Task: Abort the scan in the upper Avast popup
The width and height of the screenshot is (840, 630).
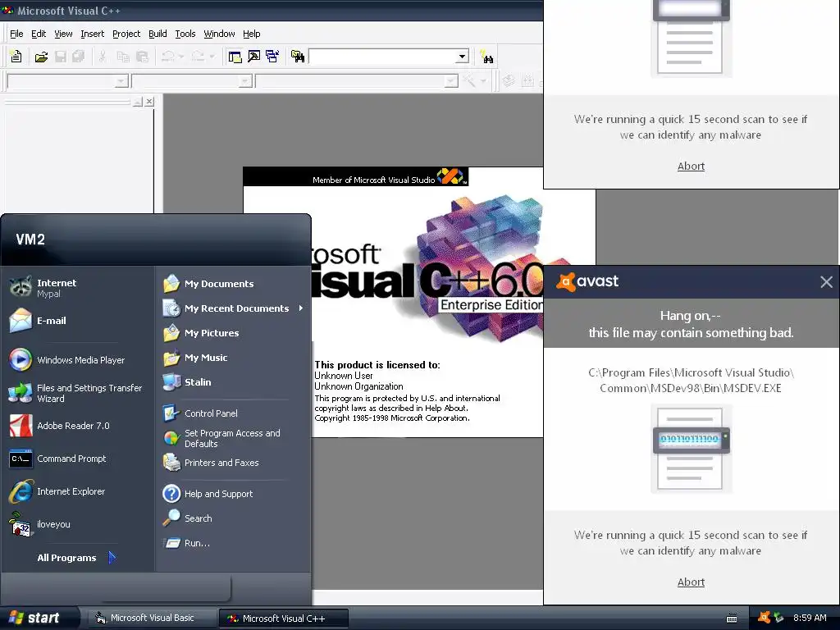Action: [691, 166]
